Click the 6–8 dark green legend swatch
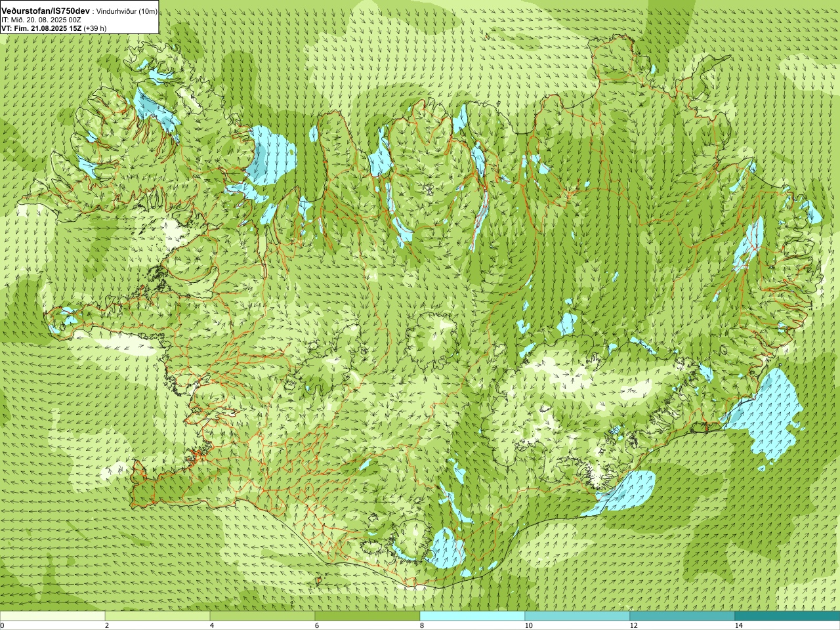840x630 pixels. point(367,616)
